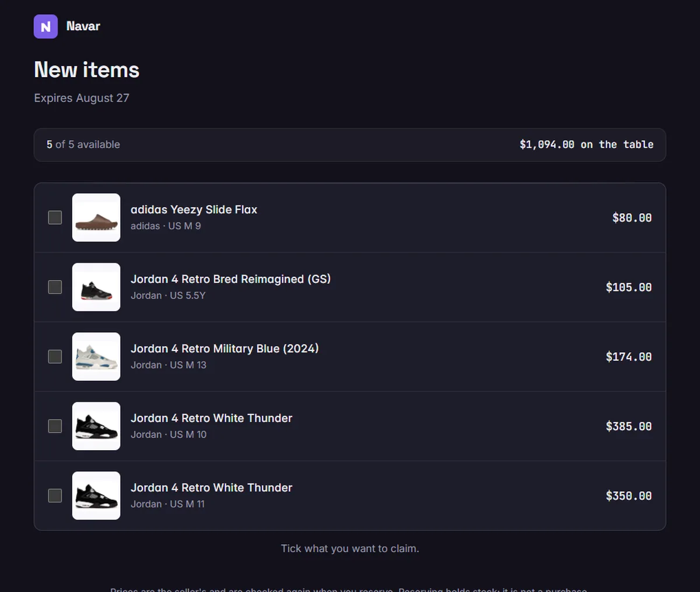Check the White Thunder US M 11 checkbox
The width and height of the screenshot is (700, 592).
point(55,495)
